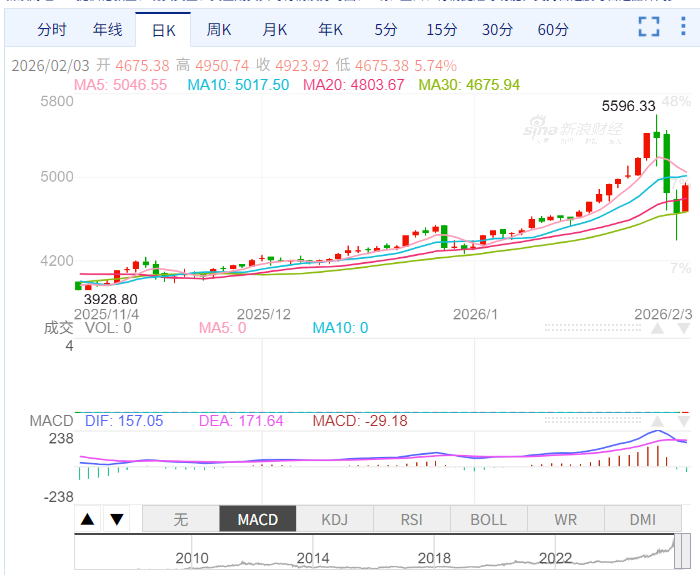Click the 2010 mark on the overview timeline
Viewport: 700px width, 575px height.
[x=192, y=558]
